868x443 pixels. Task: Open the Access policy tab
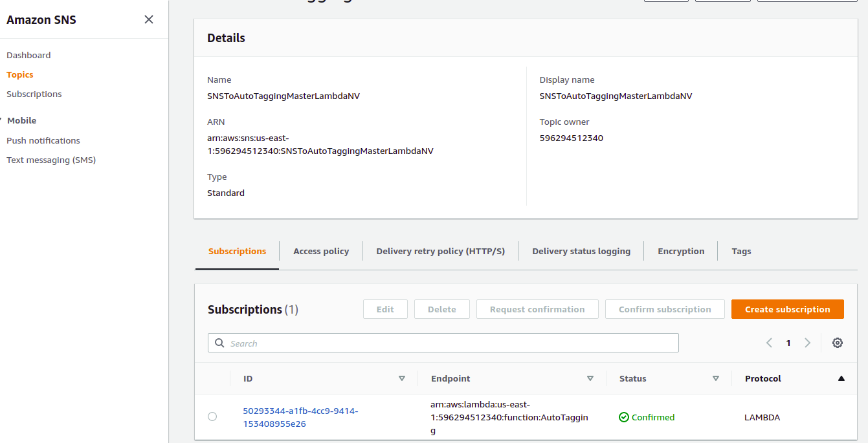pos(321,251)
